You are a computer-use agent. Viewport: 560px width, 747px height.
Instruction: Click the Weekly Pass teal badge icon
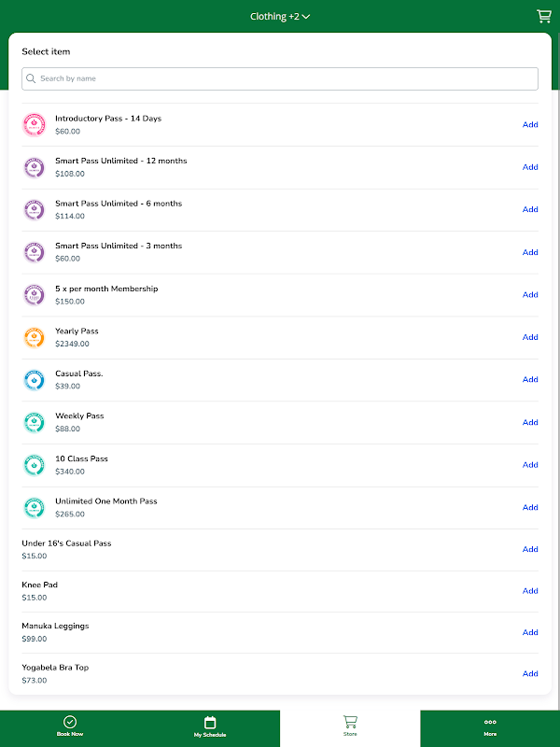coord(34,422)
